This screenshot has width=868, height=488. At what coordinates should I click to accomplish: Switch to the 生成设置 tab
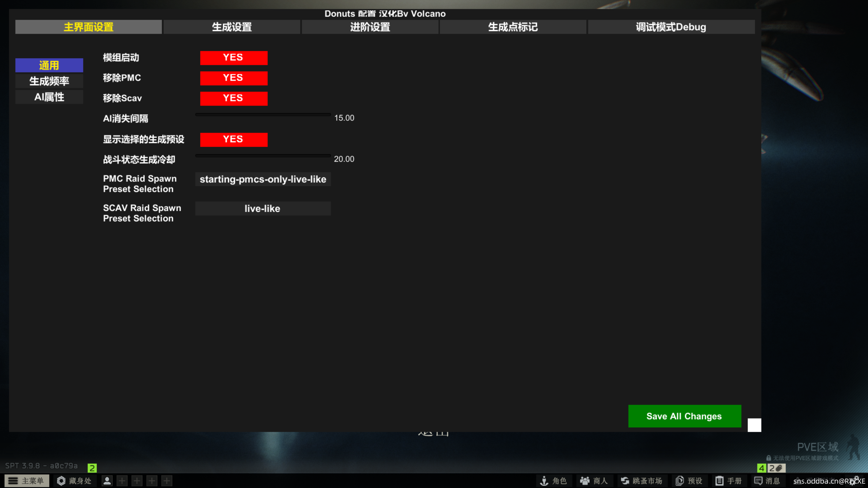pos(232,27)
